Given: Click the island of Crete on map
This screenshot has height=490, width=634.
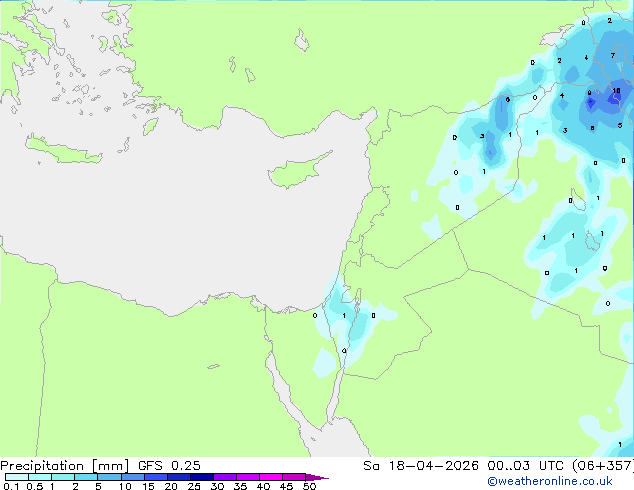Looking at the screenshot, I should (63, 150).
